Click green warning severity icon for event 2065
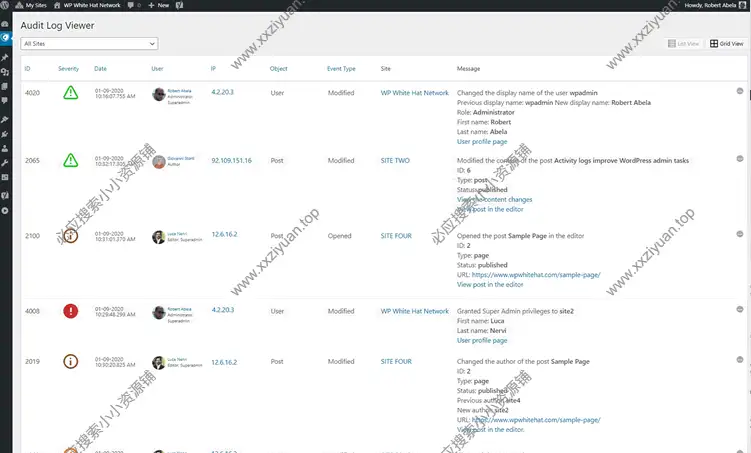The width and height of the screenshot is (751, 453). click(70, 160)
